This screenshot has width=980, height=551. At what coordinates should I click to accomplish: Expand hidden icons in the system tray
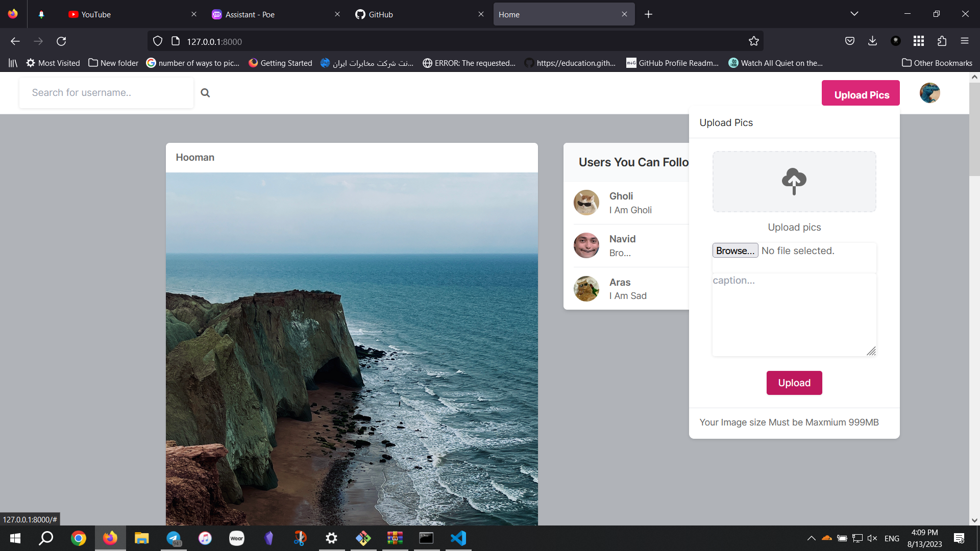(x=812, y=538)
